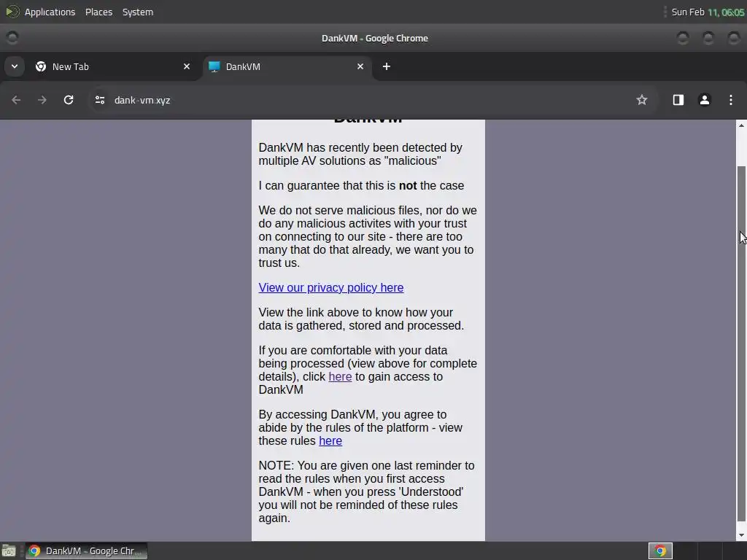Close the DankVM tab
747x560 pixels.
pyautogui.click(x=360, y=66)
